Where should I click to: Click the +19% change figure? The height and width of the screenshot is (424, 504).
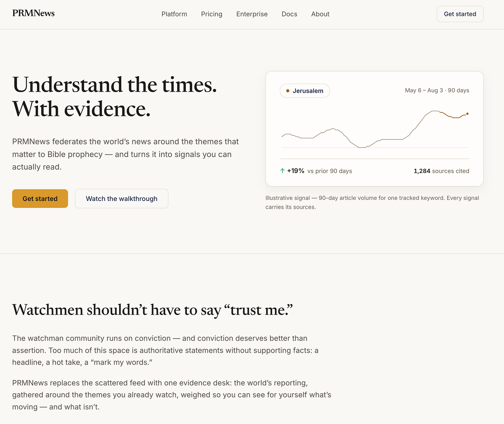296,171
